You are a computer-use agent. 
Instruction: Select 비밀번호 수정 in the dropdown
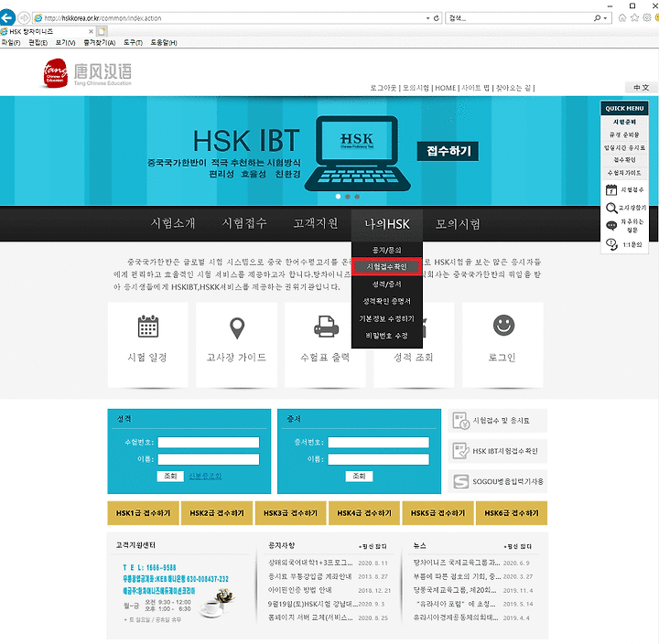(386, 335)
